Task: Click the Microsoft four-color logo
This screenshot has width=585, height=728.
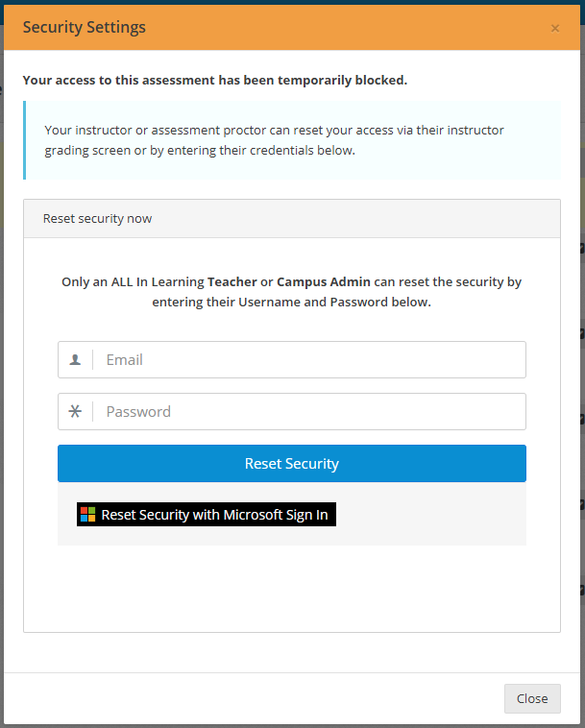Action: pyautogui.click(x=87, y=515)
